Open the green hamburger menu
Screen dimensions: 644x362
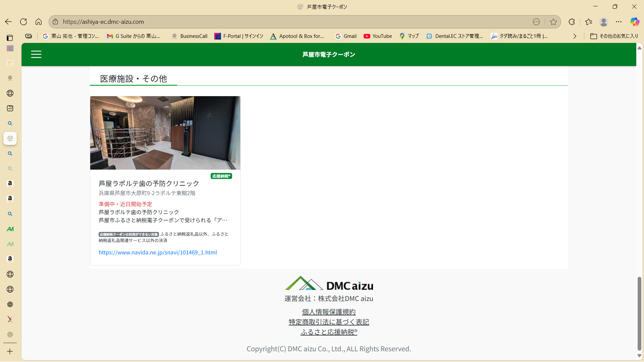pyautogui.click(x=36, y=54)
